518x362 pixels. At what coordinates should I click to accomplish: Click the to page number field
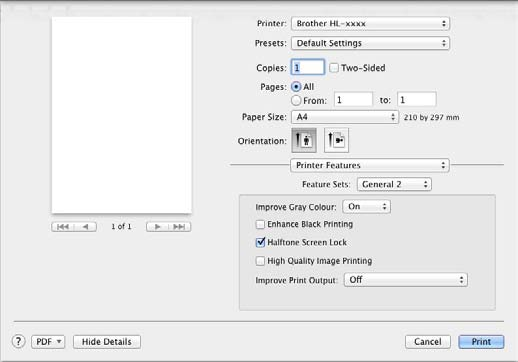(x=417, y=100)
